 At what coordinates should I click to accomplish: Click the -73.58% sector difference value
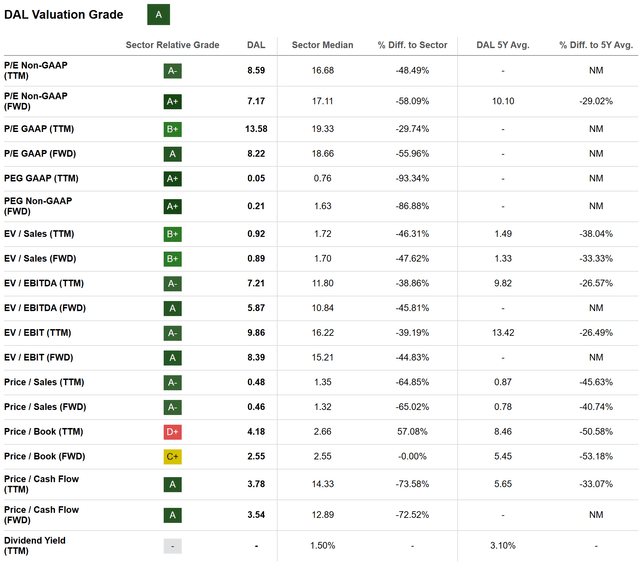click(412, 484)
